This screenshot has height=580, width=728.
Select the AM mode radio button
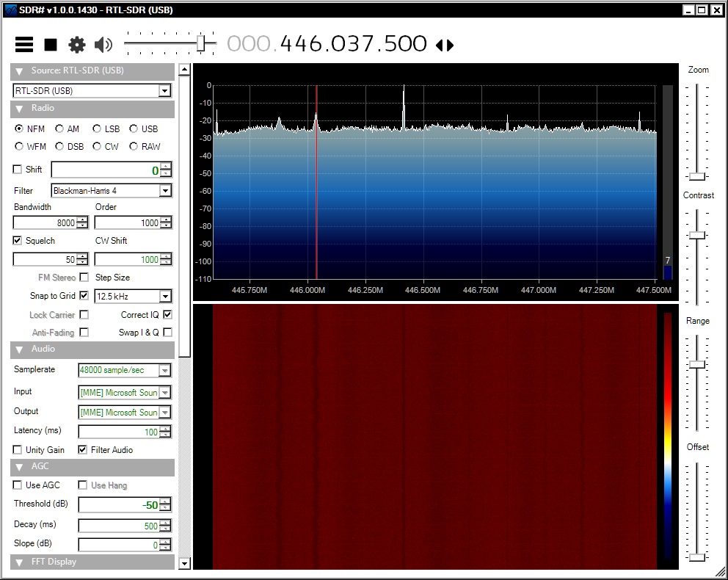[x=59, y=128]
